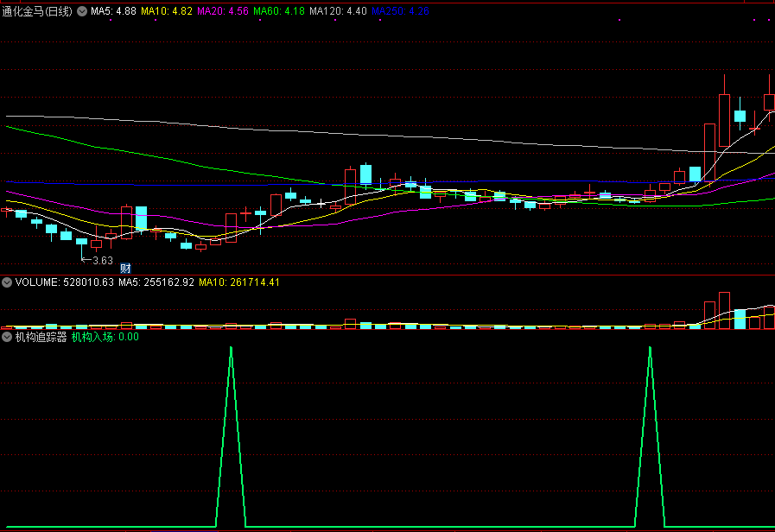
Task: Click the MA250: 4.26 legend
Action: [400, 11]
